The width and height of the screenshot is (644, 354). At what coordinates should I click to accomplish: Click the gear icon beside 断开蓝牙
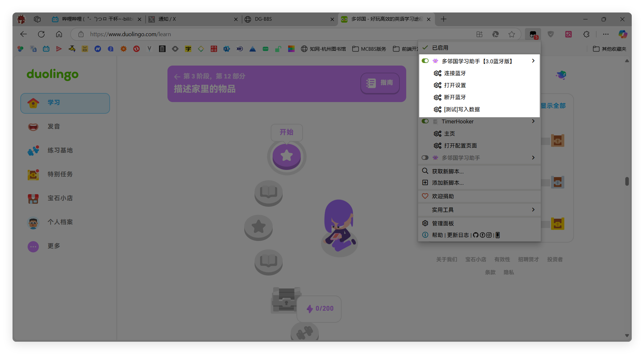tap(438, 97)
